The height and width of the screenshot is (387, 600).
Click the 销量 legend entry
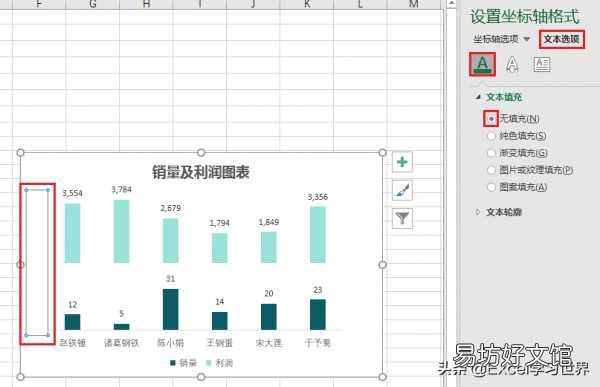[x=183, y=363]
